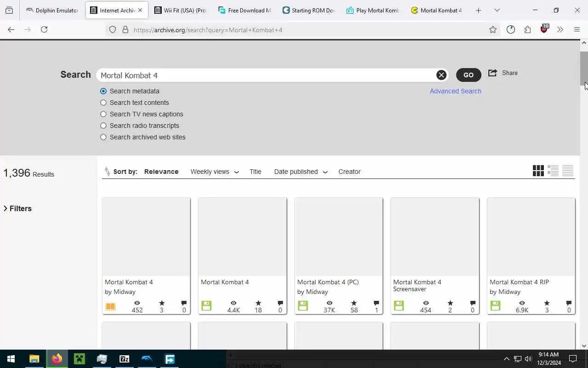Screen dimensions: 588x368
Task: Switch to Free Download Manager tab
Action: click(244, 10)
